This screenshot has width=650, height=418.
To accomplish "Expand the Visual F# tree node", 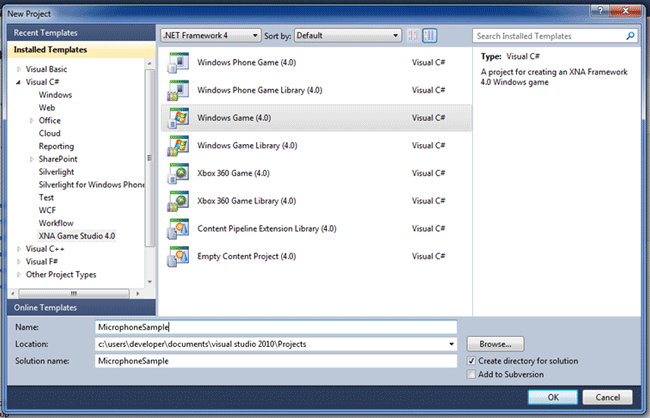I will (x=19, y=262).
